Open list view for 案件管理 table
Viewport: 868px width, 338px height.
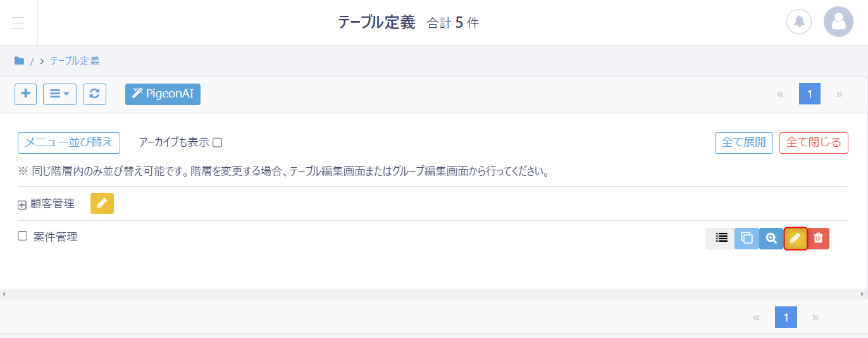(721, 238)
